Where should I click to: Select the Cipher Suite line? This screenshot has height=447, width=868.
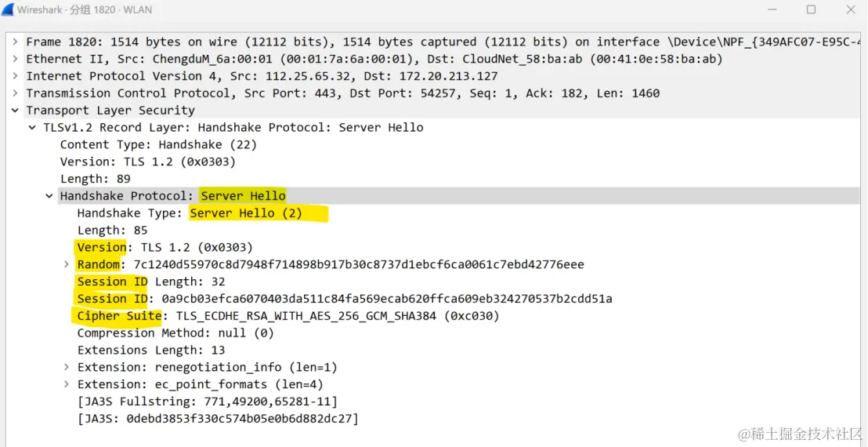click(x=288, y=316)
